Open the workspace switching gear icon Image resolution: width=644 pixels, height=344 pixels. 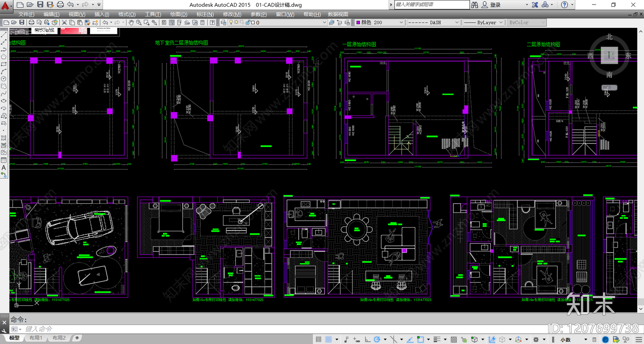tap(536, 340)
